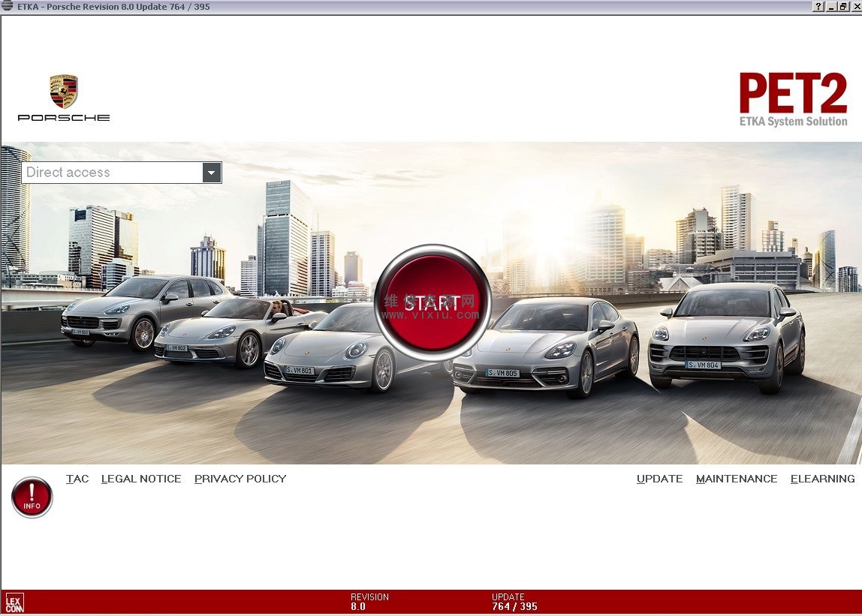Click the ETKA application icon in title bar
The width and height of the screenshot is (862, 616).
coord(8,6)
